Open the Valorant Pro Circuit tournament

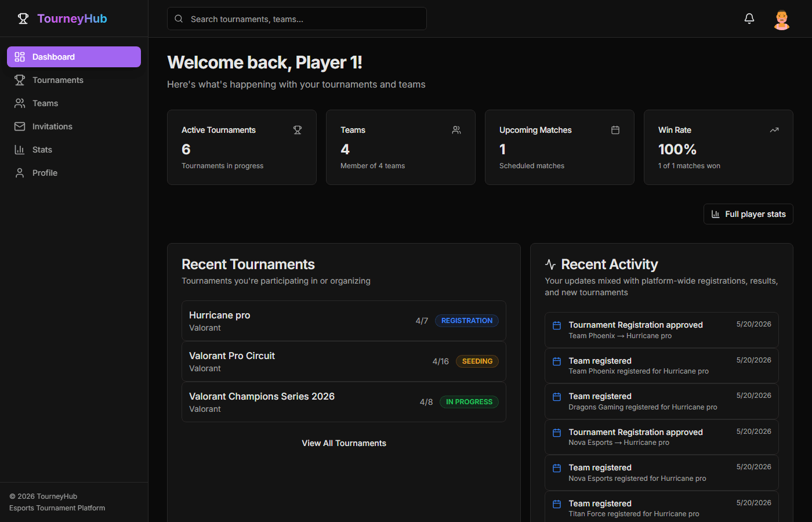(344, 361)
